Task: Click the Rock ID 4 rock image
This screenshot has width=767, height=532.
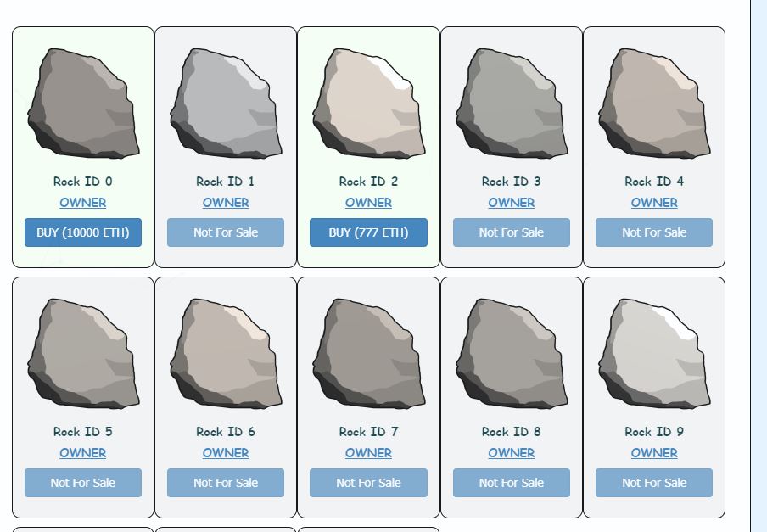Action: pos(654,104)
